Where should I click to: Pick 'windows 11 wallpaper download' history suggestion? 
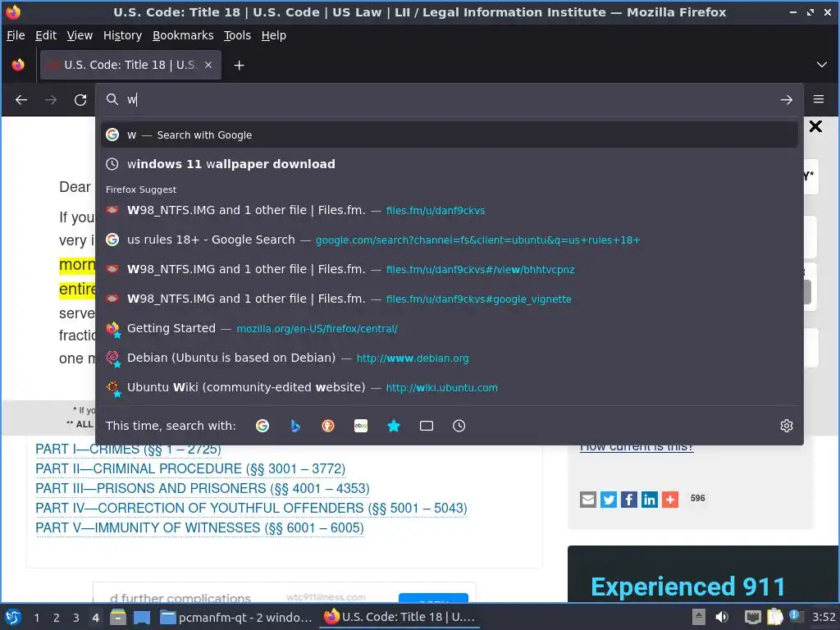449,164
